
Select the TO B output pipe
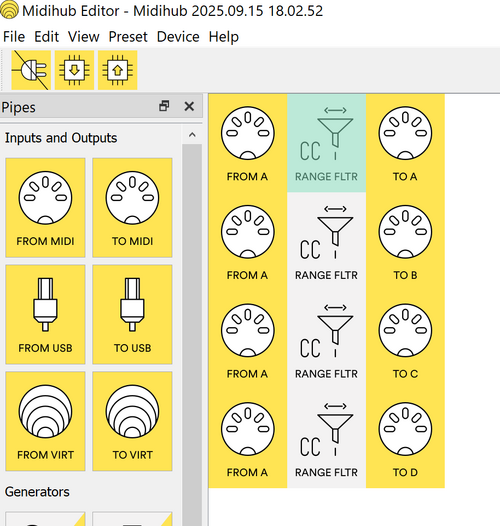coord(405,242)
